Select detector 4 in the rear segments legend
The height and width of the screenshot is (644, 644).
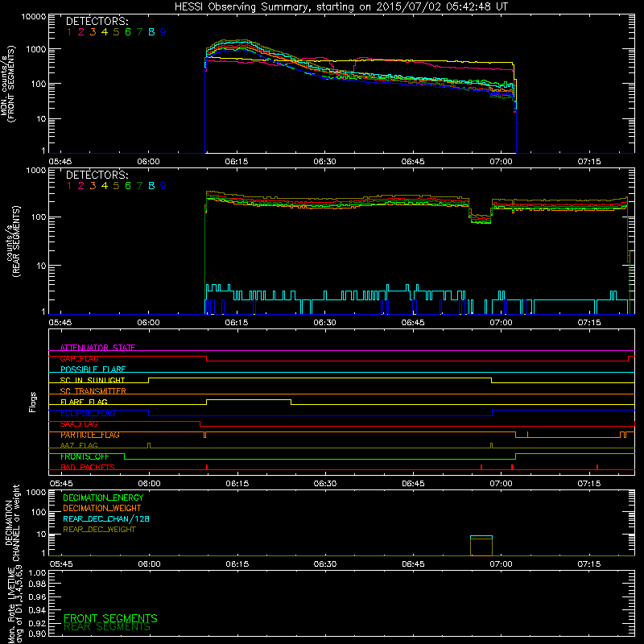pyautogui.click(x=105, y=186)
